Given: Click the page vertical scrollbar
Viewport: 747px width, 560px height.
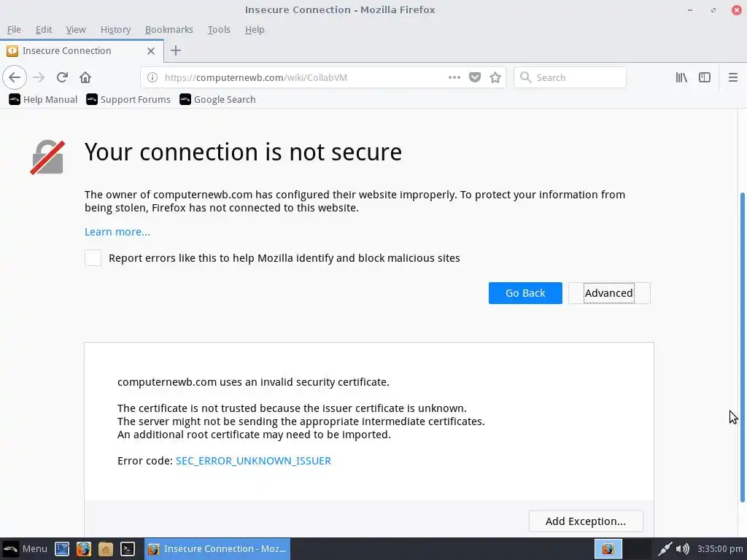Looking at the screenshot, I should [742, 346].
